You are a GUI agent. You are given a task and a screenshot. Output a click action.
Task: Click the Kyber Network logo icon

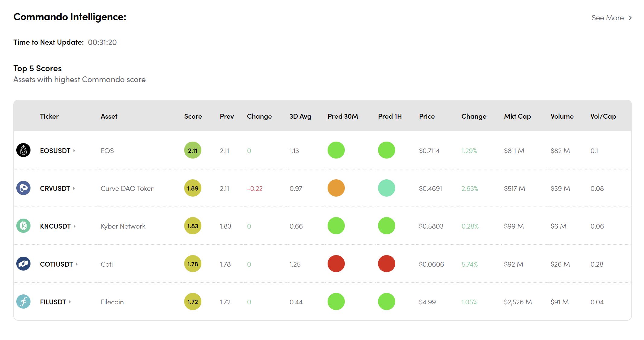tap(23, 226)
